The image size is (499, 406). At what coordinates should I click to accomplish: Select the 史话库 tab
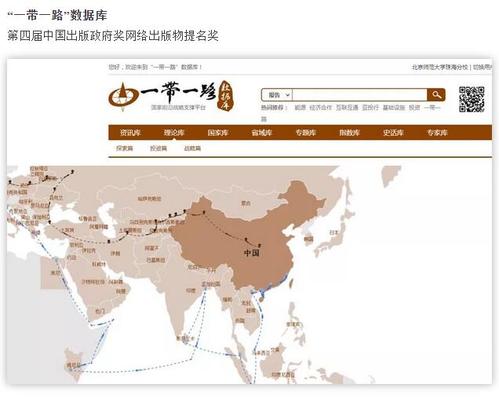[x=393, y=133]
